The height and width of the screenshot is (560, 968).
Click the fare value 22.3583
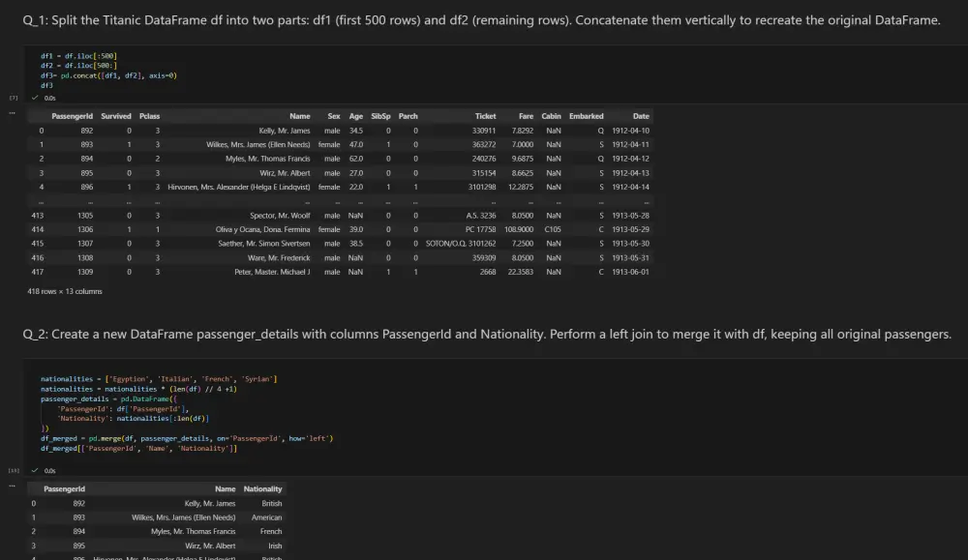[x=521, y=272]
